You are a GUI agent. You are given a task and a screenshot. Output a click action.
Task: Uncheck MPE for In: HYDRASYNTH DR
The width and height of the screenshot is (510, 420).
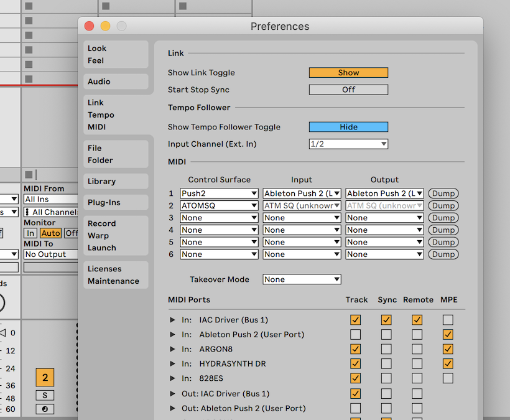point(448,364)
